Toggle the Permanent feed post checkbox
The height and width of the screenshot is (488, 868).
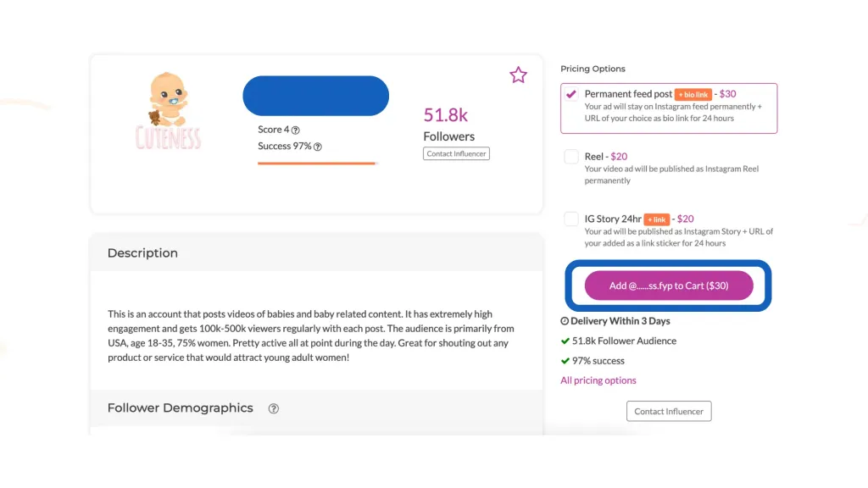pyautogui.click(x=571, y=94)
